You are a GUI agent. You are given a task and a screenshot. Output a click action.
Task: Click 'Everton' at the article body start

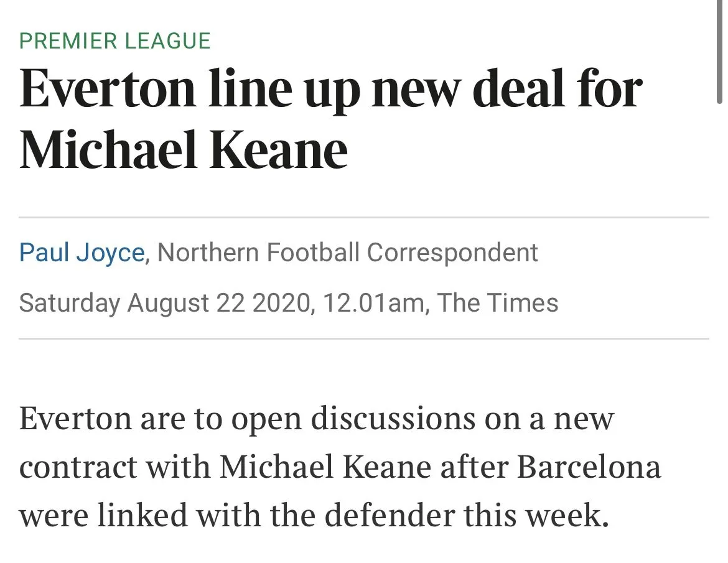[75, 418]
